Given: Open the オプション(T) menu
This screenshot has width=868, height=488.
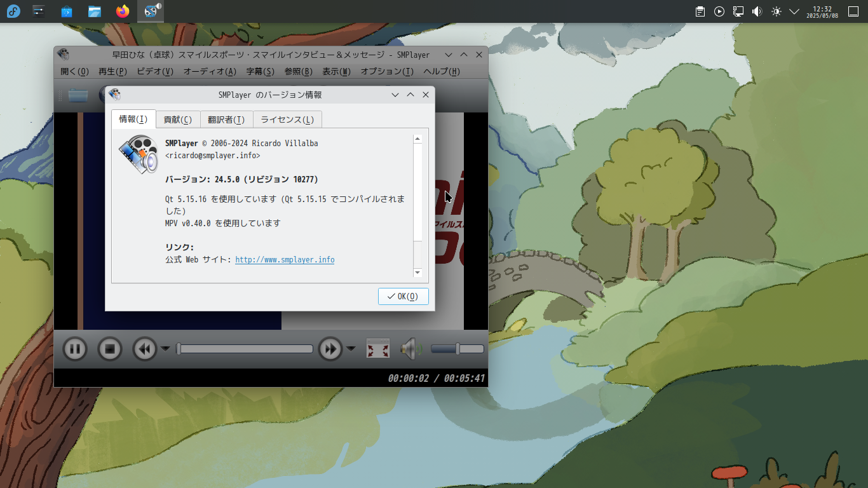Looking at the screenshot, I should point(387,71).
